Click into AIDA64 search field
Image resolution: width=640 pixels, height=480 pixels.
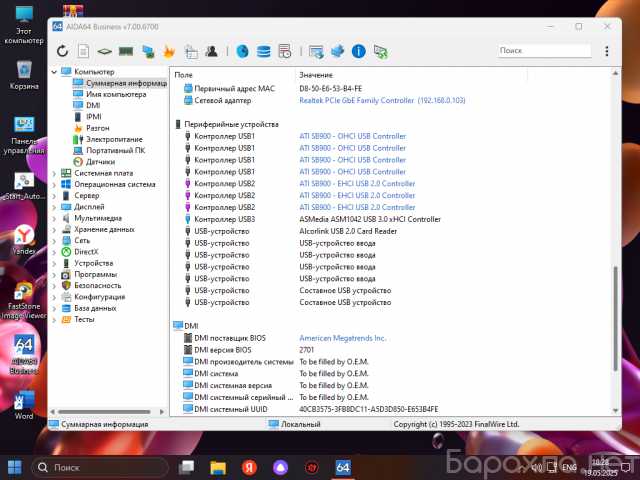coord(544,51)
